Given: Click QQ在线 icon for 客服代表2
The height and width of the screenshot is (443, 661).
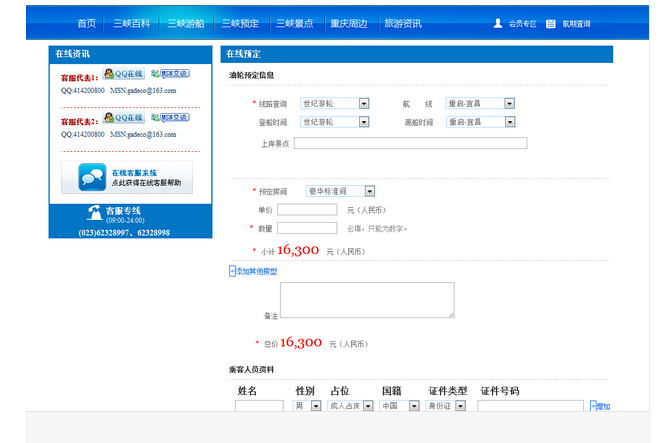Looking at the screenshot, I should click(x=123, y=118).
